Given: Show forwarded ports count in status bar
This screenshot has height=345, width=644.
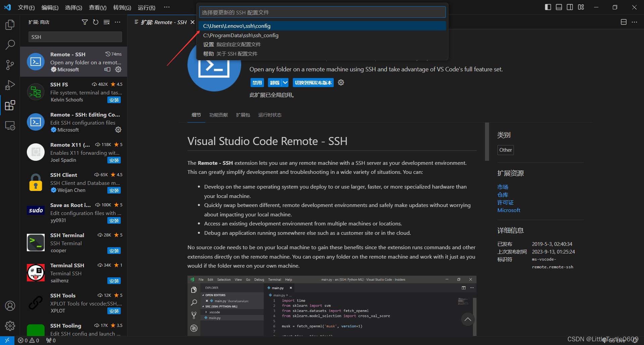Looking at the screenshot, I should [51, 340].
